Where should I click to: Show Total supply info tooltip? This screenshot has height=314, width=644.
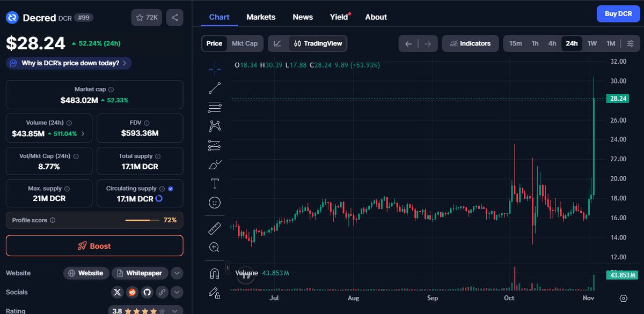158,156
